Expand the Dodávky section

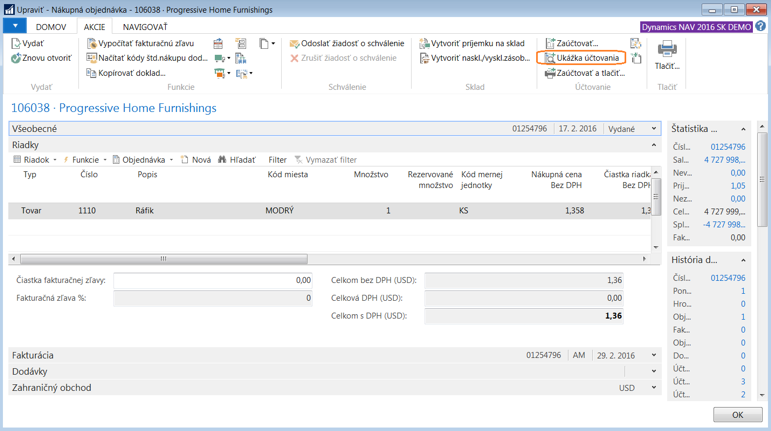tap(654, 372)
